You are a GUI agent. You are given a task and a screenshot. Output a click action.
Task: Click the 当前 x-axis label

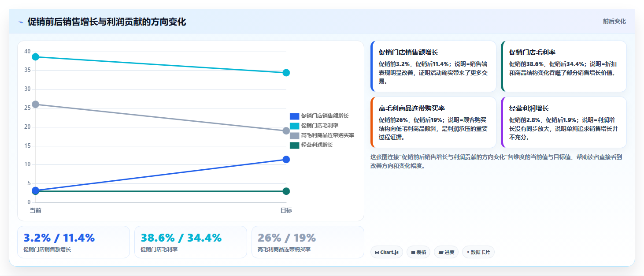36,210
